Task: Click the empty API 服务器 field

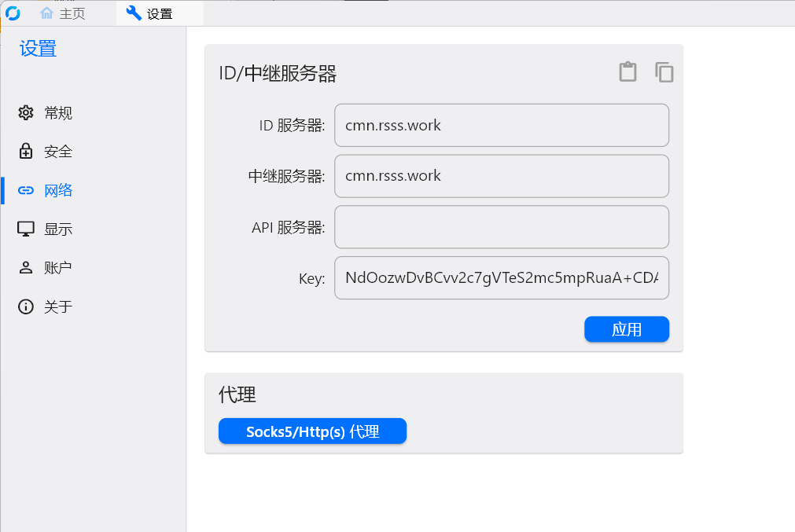Action: [501, 227]
